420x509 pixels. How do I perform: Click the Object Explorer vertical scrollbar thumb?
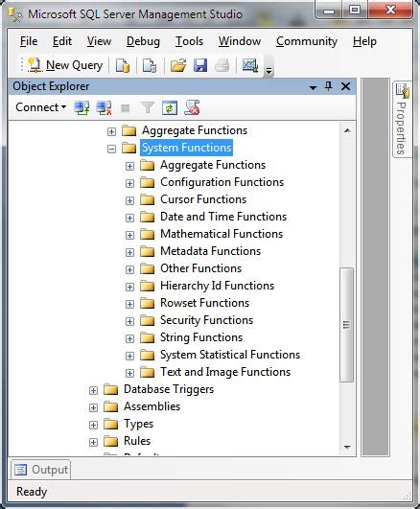coord(346,325)
